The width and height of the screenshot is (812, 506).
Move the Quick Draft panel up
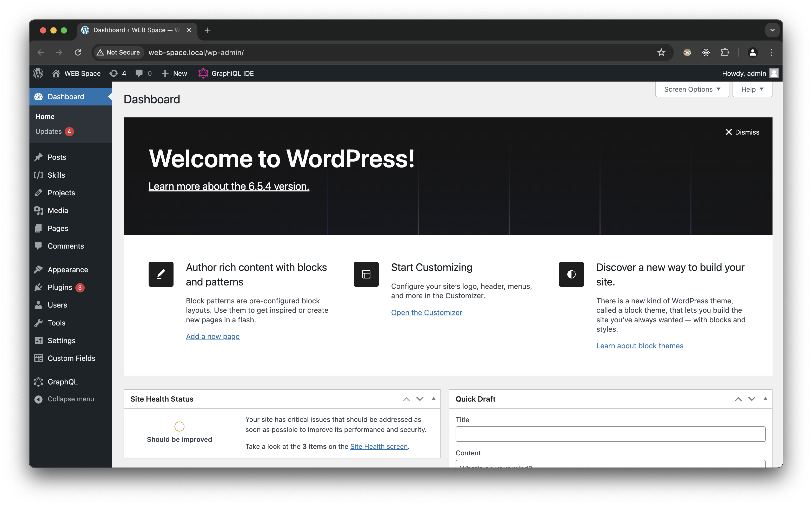pyautogui.click(x=738, y=398)
